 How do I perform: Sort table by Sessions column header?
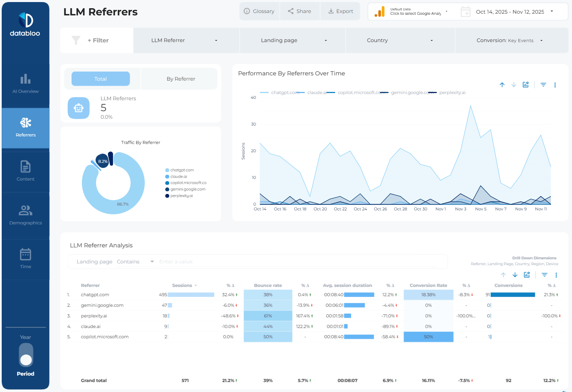[x=182, y=285]
